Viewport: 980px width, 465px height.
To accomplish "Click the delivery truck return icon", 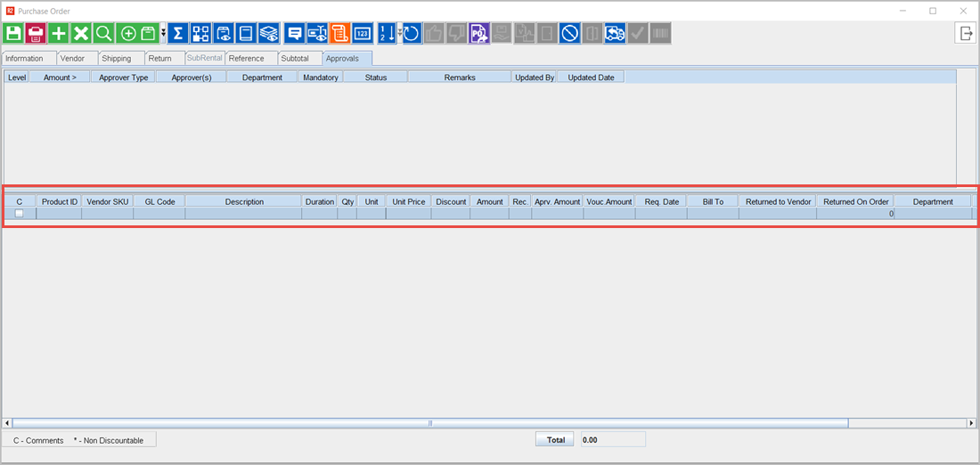I will [x=615, y=34].
